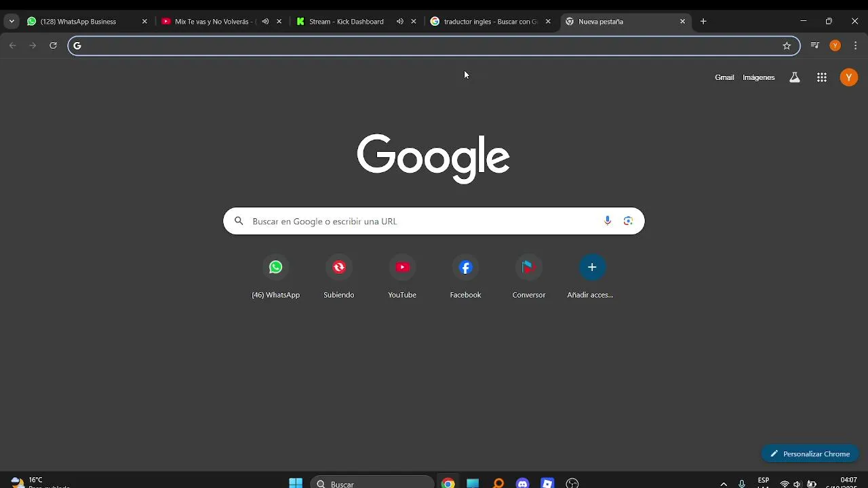Open the Subiendo shortcut
The height and width of the screenshot is (488, 868).
tap(339, 277)
